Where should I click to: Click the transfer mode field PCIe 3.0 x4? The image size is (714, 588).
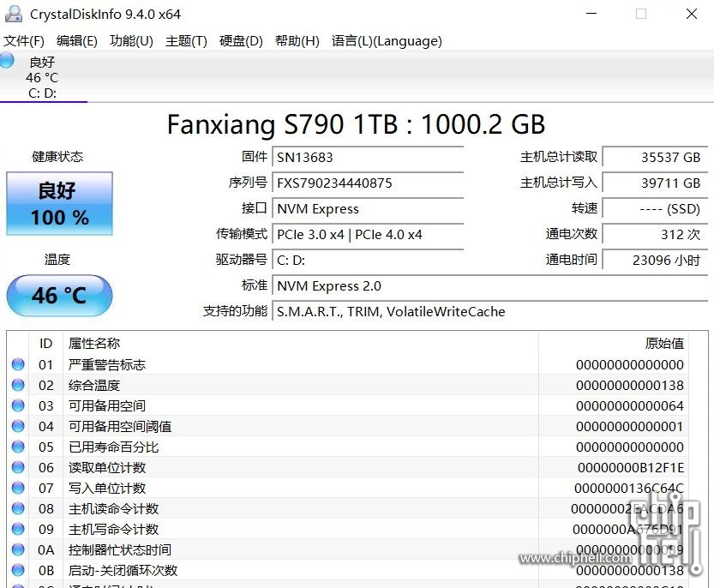368,235
